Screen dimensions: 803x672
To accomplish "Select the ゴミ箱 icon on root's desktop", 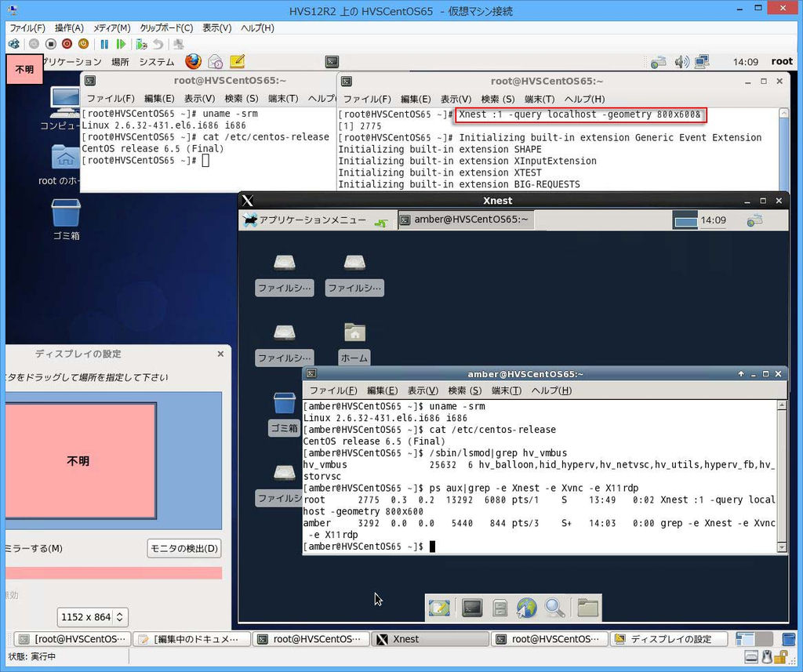I will pyautogui.click(x=66, y=220).
